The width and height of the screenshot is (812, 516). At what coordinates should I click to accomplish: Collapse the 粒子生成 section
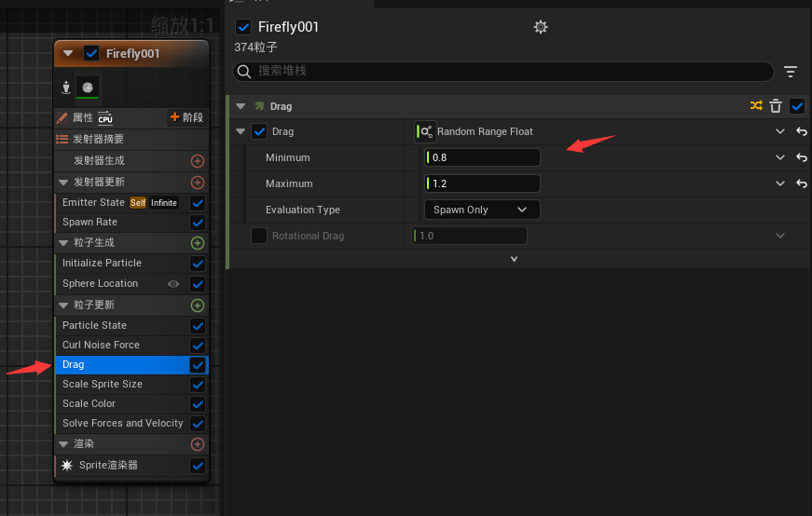63,243
